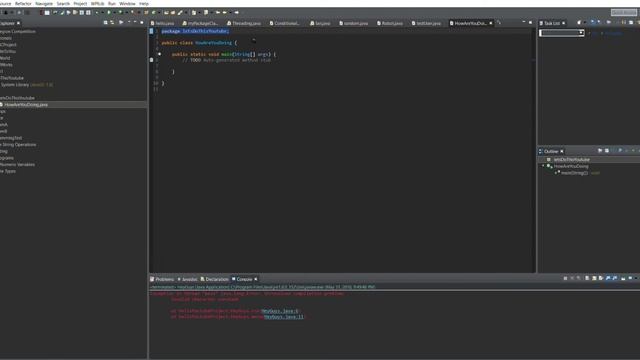Switch to the random.java editor tab

coord(354,23)
